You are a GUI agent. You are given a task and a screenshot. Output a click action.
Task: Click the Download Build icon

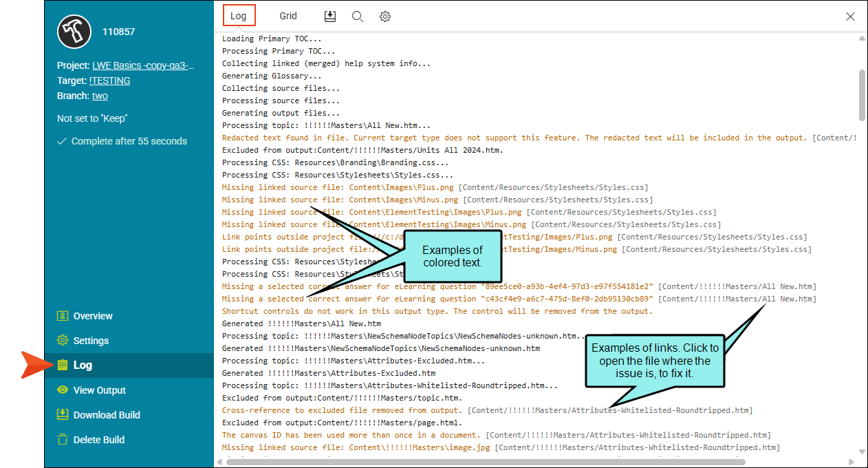(63, 415)
